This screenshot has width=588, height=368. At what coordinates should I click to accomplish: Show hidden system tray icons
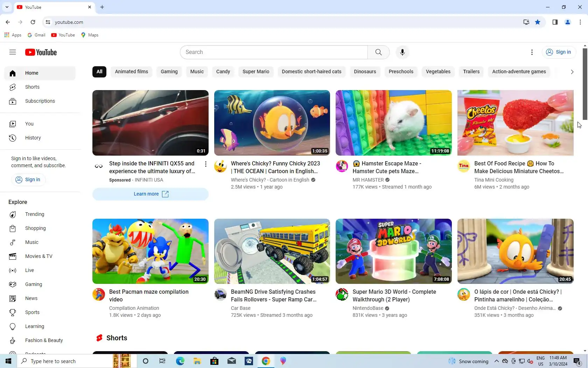point(496,361)
